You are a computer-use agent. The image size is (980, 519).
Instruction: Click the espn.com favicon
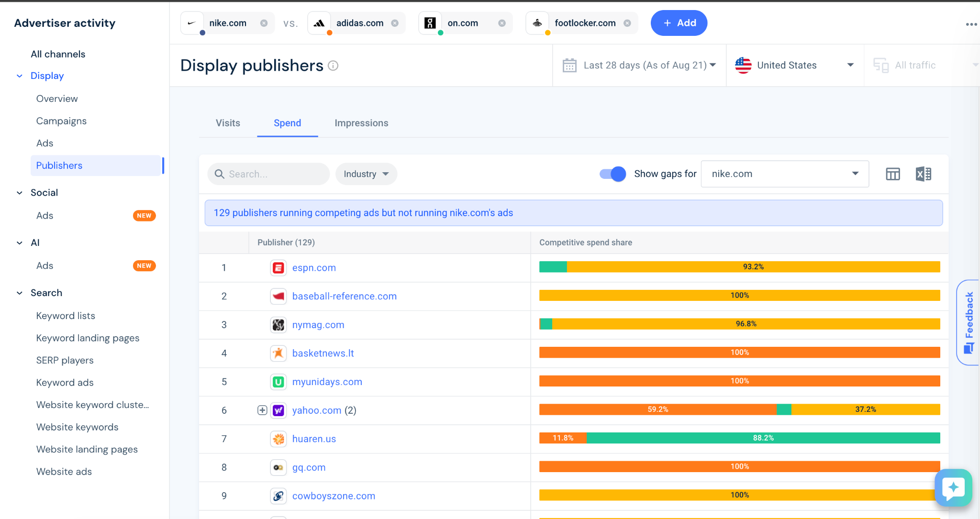278,268
